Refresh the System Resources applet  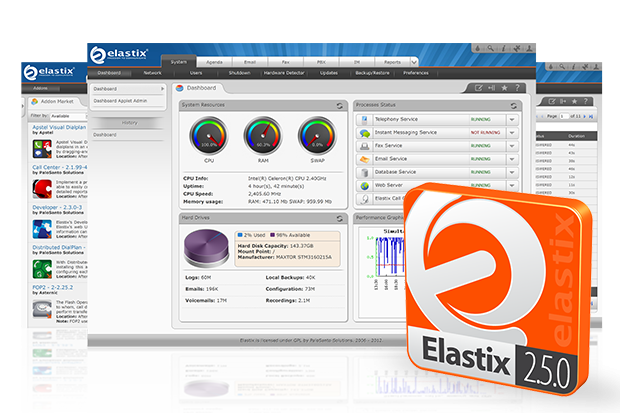tap(339, 105)
